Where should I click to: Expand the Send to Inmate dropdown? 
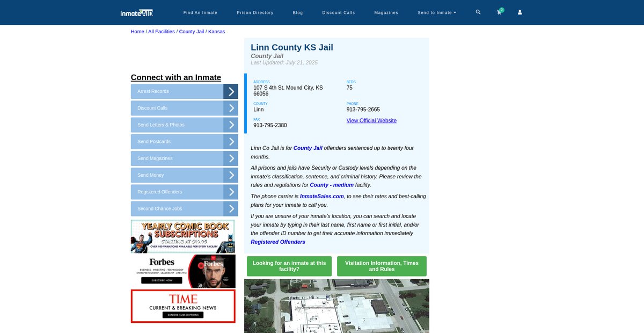(x=437, y=12)
